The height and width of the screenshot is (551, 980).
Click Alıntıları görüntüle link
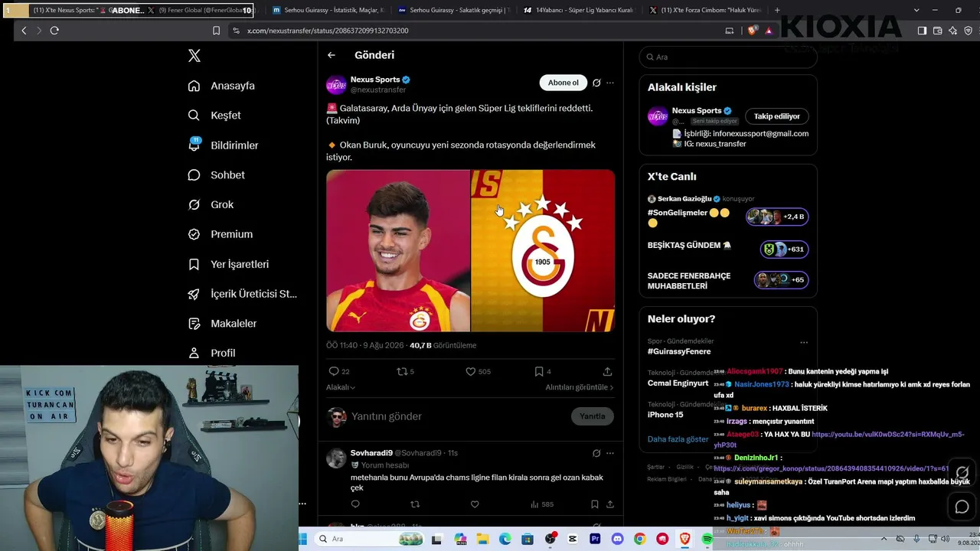coord(580,387)
